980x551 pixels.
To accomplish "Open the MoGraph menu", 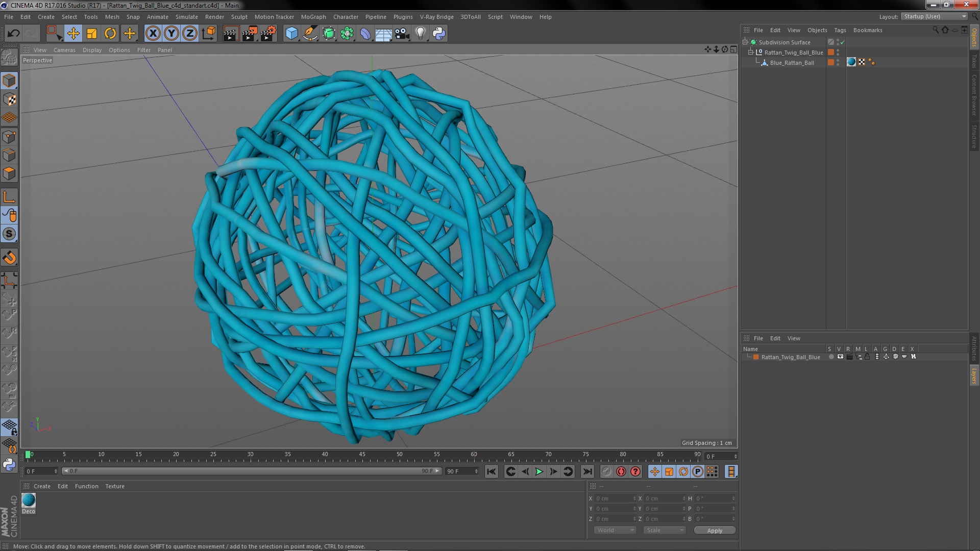I will (313, 17).
